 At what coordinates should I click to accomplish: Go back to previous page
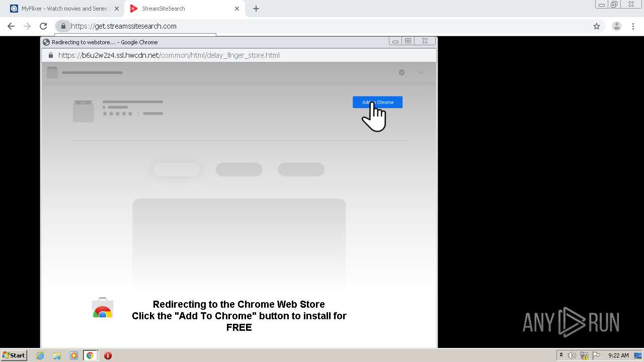[x=11, y=26]
